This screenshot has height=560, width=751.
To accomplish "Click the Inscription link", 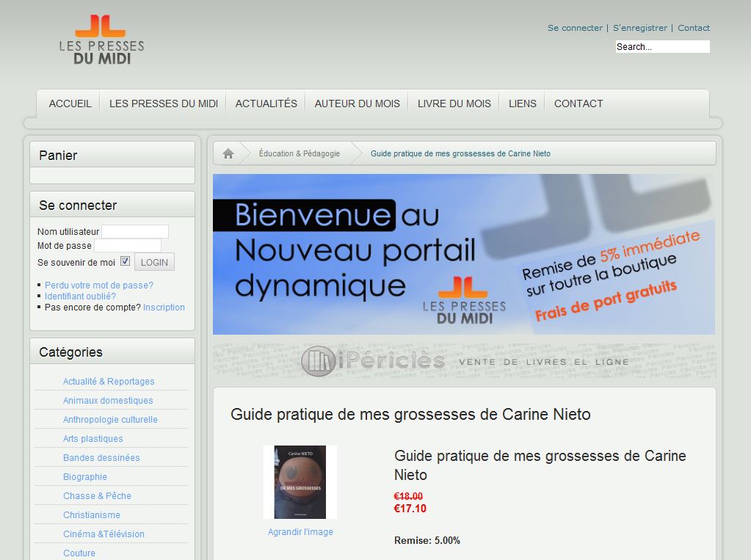I will click(x=164, y=308).
